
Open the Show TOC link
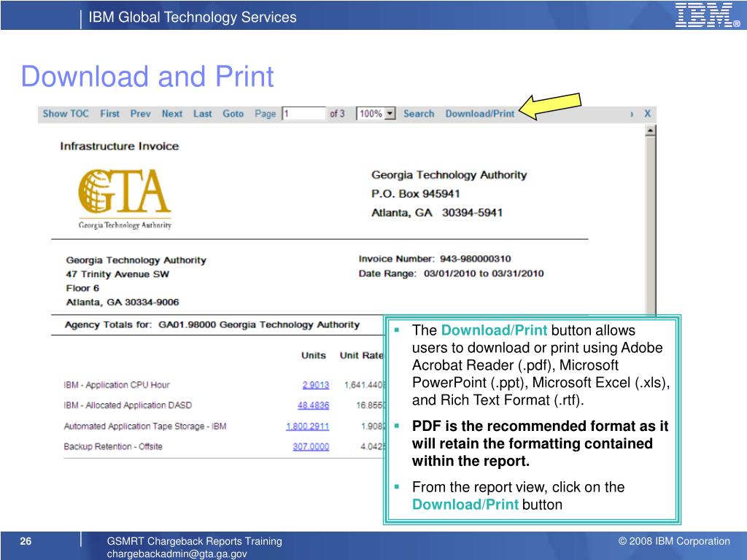coord(66,114)
